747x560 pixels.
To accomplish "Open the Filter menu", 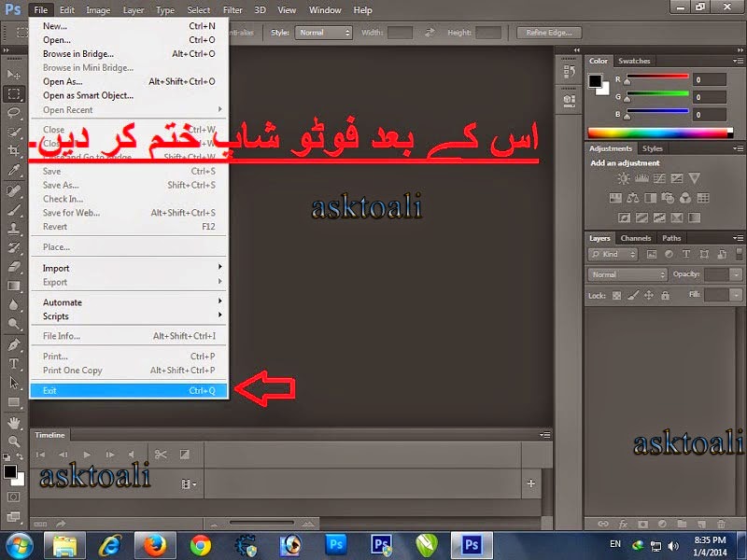I will 233,10.
